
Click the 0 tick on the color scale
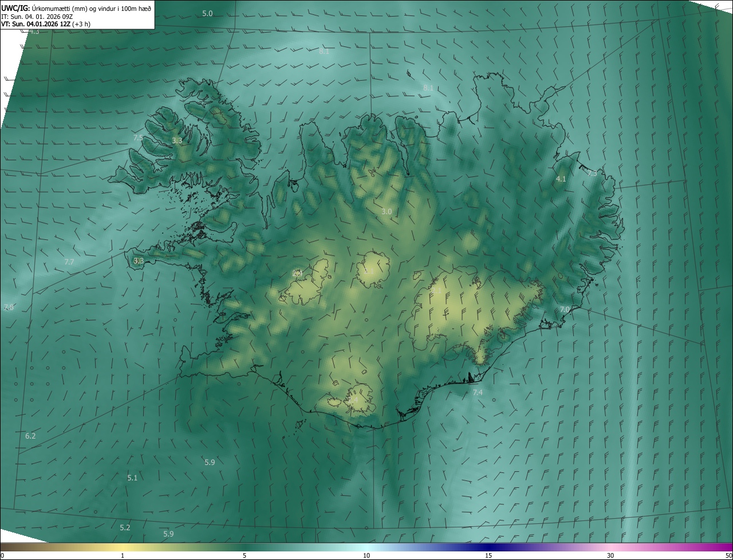[x=2, y=556]
